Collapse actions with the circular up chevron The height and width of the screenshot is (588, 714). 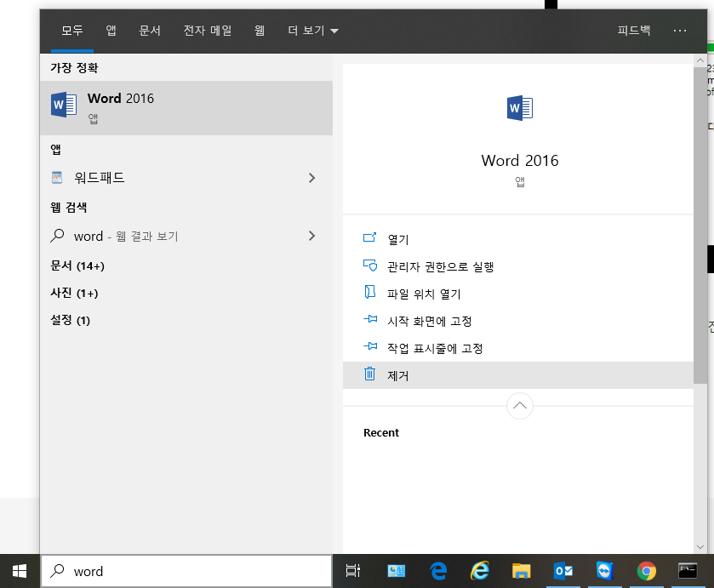click(x=520, y=405)
